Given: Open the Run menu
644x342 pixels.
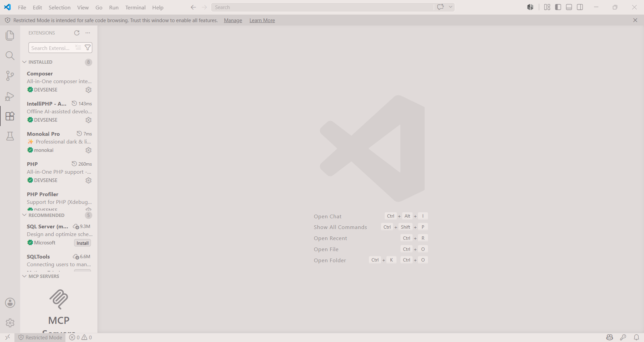Looking at the screenshot, I should click(114, 7).
